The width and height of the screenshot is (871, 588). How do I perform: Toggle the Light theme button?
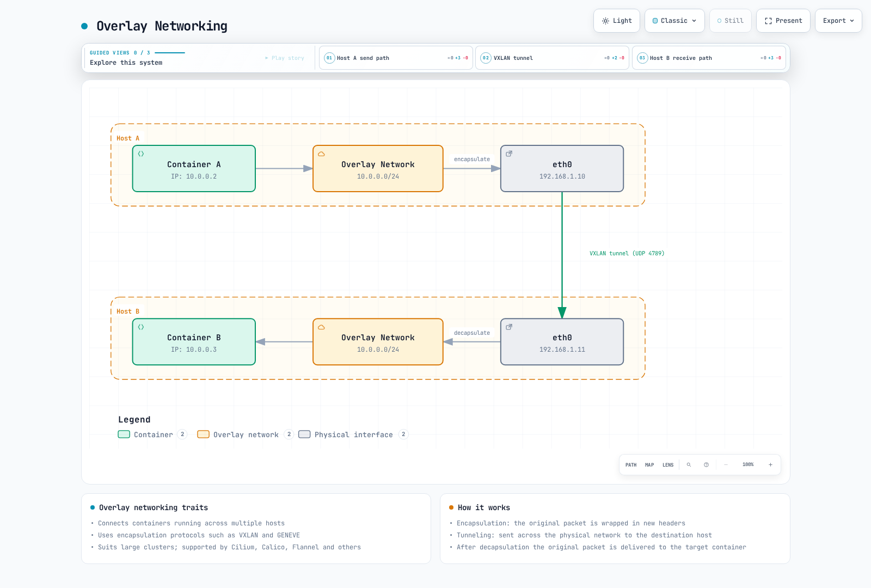[x=617, y=21]
